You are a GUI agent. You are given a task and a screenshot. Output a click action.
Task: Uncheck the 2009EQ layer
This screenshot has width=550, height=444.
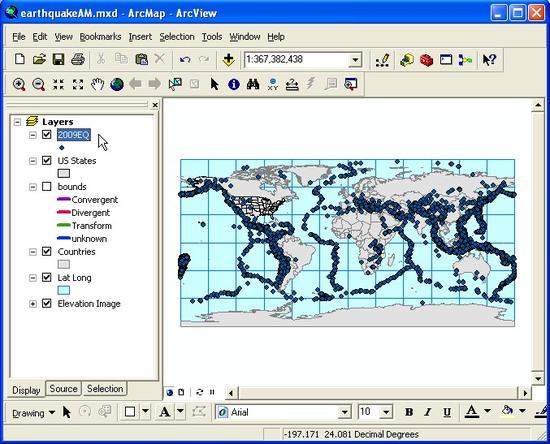click(x=47, y=134)
